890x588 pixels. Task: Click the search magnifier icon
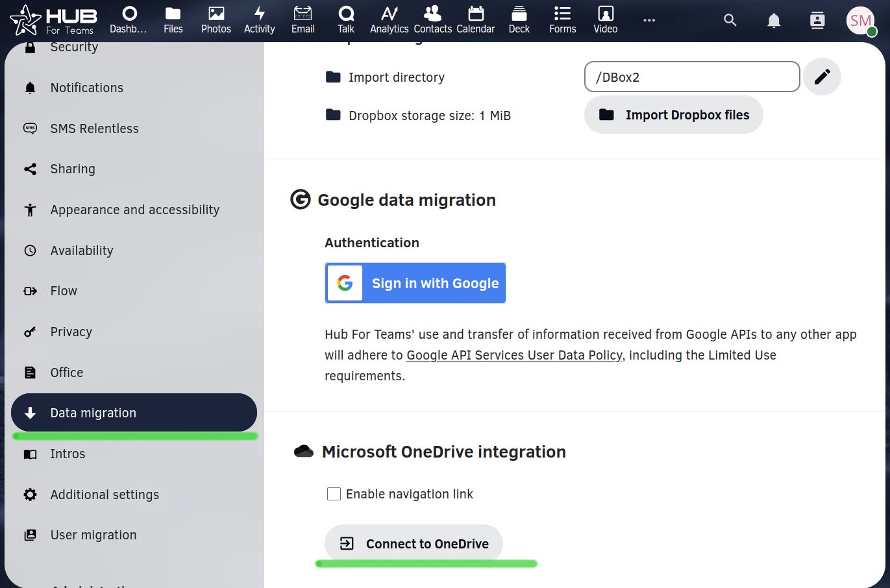(x=730, y=21)
